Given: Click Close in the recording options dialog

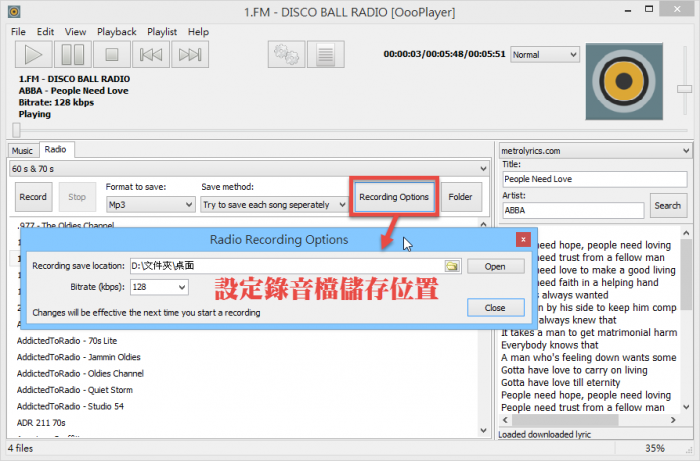Looking at the screenshot, I should 495,307.
